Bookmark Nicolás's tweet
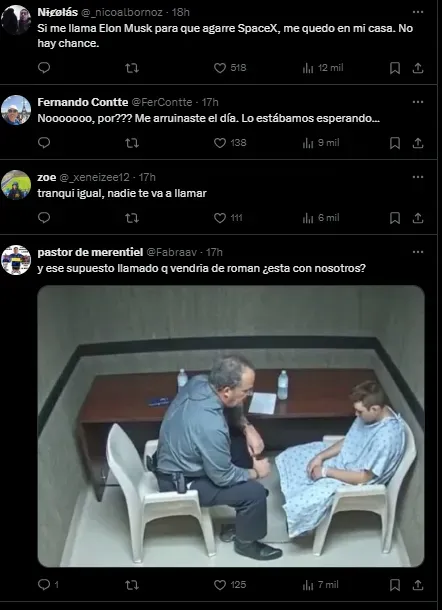The width and height of the screenshot is (442, 610). [395, 68]
